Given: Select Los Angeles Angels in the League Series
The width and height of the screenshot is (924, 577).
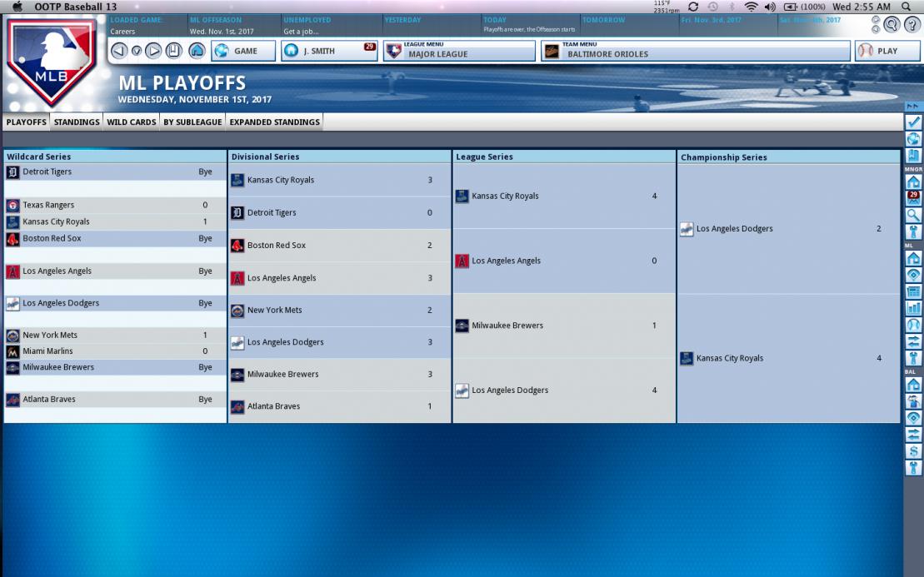Looking at the screenshot, I should click(x=507, y=261).
